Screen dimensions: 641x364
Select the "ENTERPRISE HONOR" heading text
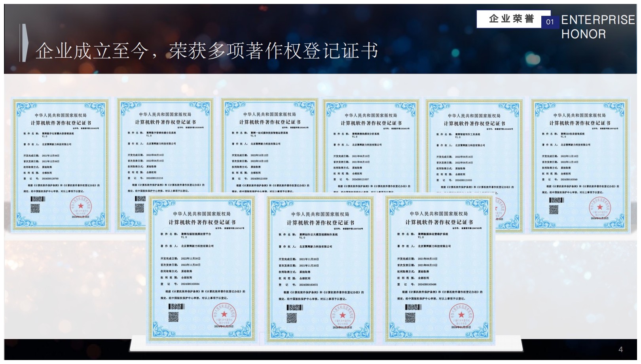(x=597, y=27)
